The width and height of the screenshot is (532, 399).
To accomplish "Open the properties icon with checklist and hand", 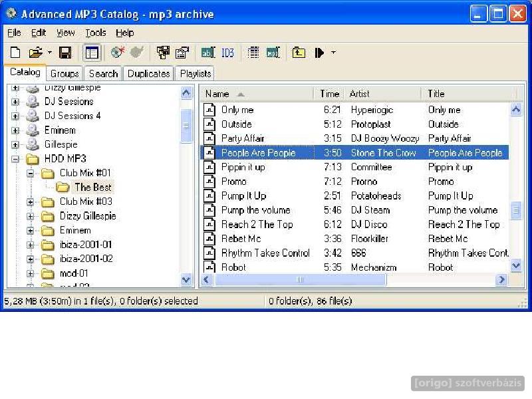I will pyautogui.click(x=182, y=53).
